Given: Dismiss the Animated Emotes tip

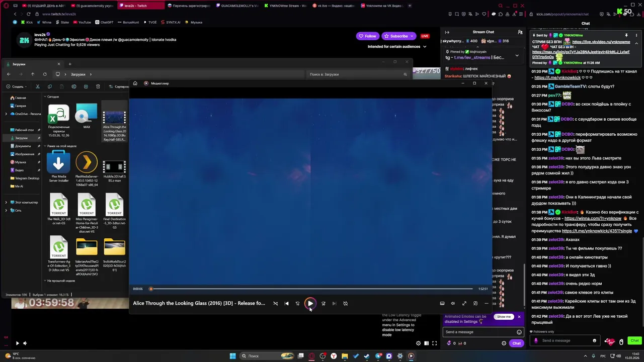Looking at the screenshot, I should pos(519,317).
